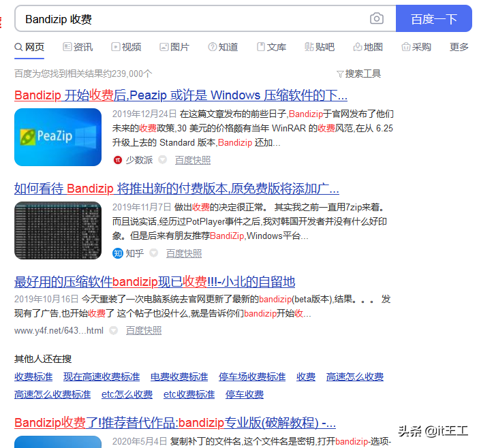
Task: Open the 贴吧 tab
Action: tap(320, 47)
